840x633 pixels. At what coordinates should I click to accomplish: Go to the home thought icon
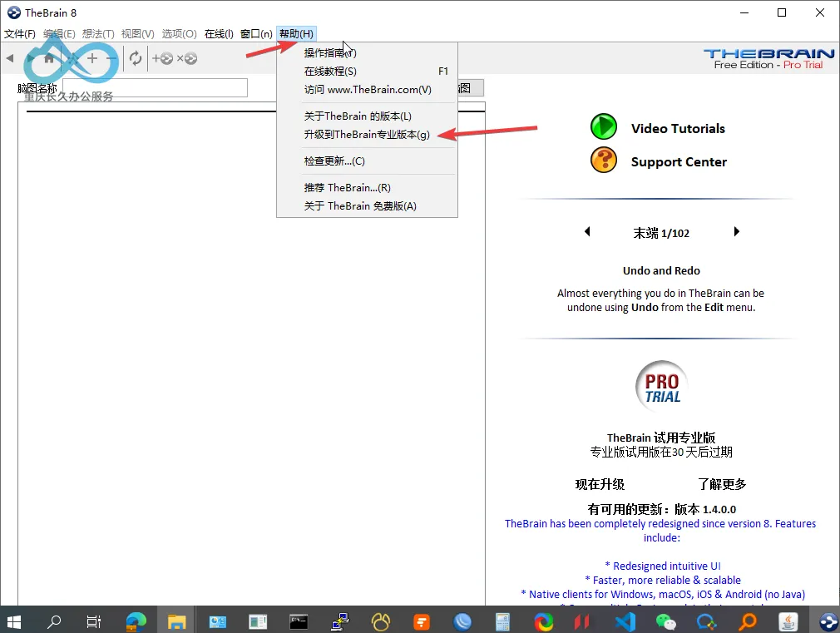coord(49,58)
